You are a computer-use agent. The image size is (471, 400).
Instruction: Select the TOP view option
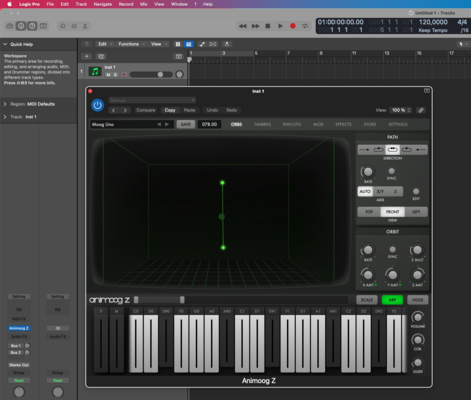coord(369,212)
